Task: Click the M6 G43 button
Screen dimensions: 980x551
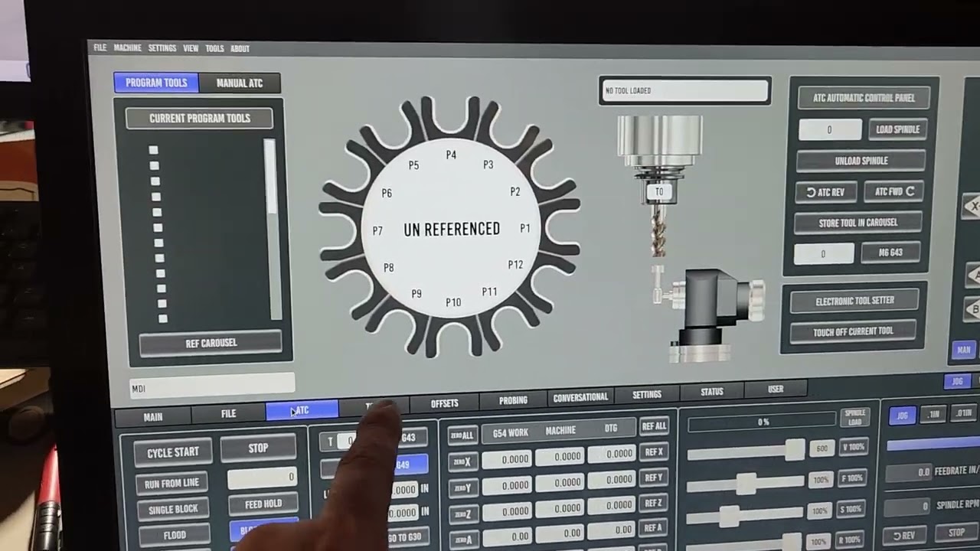Action: [x=890, y=253]
